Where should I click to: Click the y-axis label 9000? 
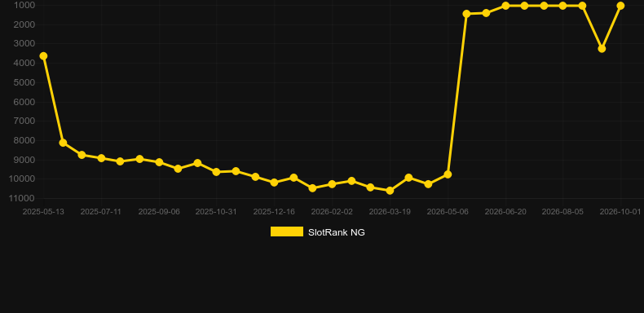[24, 160]
